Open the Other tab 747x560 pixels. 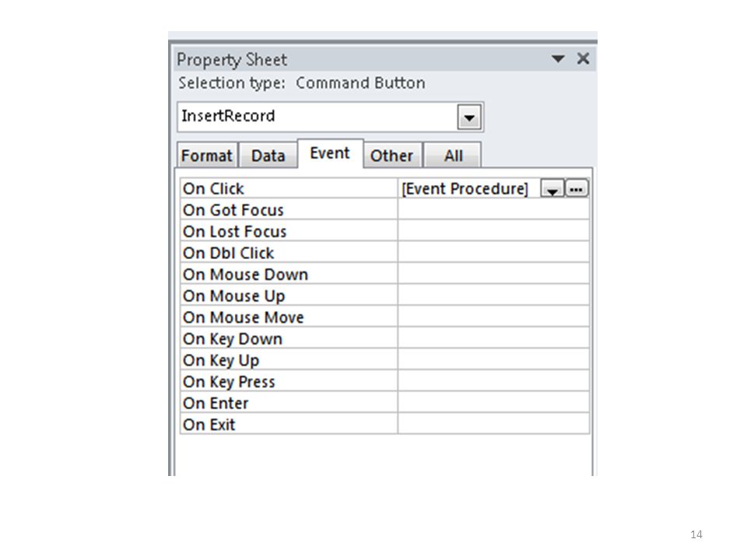391,156
